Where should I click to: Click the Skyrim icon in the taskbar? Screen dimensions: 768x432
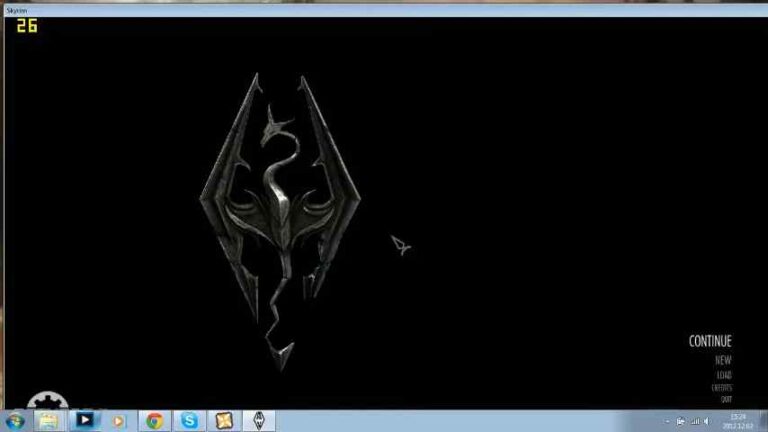(x=258, y=421)
